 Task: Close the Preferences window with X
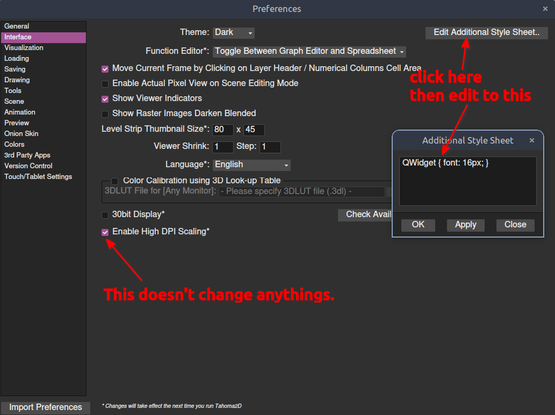point(545,9)
